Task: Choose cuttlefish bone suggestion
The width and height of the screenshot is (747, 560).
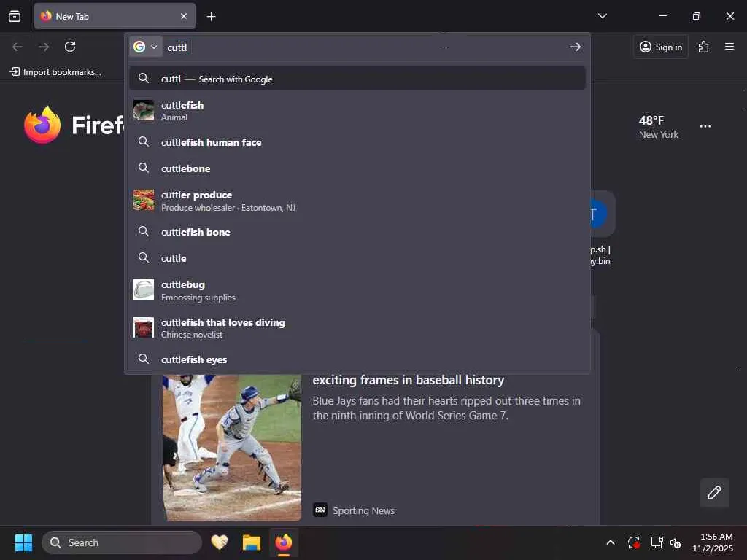Action: [x=357, y=231]
